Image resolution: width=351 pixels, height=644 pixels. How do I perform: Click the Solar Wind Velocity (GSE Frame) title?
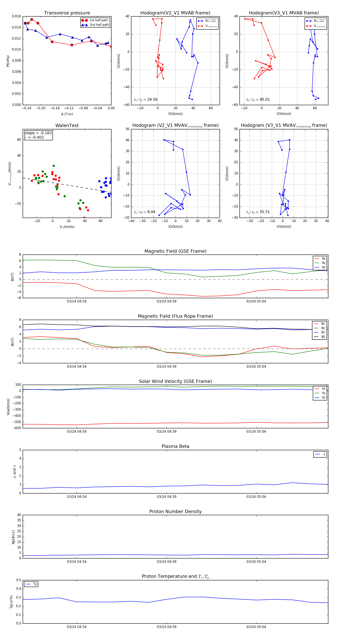coord(175,381)
